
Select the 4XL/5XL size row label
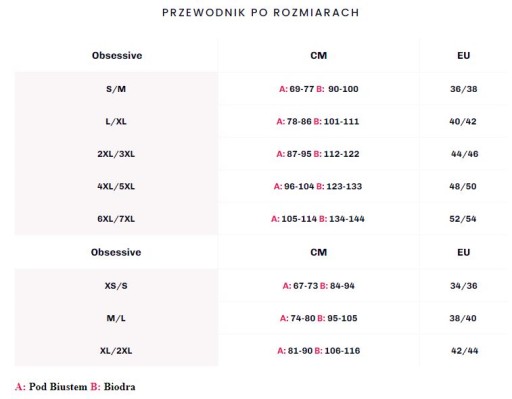click(116, 186)
